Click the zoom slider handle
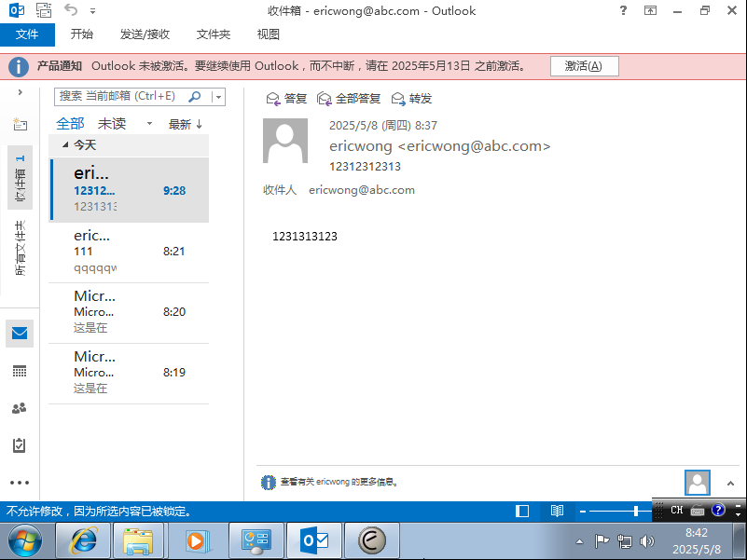The height and width of the screenshot is (560, 747). point(636,512)
